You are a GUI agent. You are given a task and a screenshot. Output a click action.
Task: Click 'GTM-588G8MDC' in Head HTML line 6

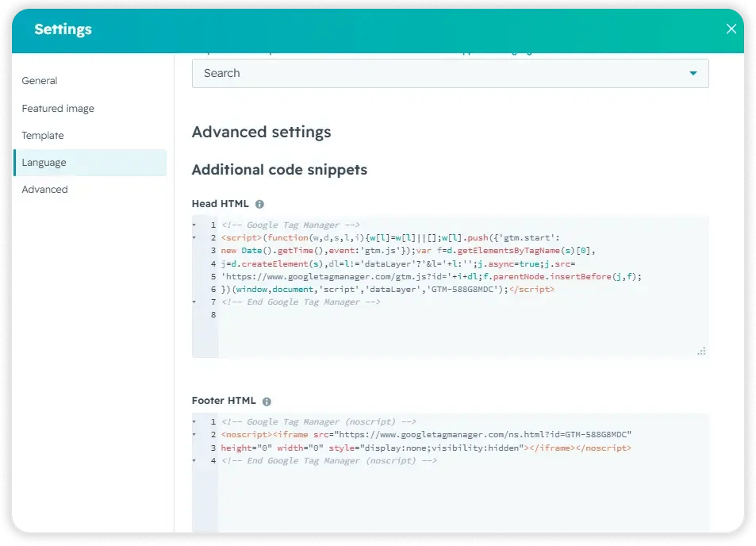(462, 290)
